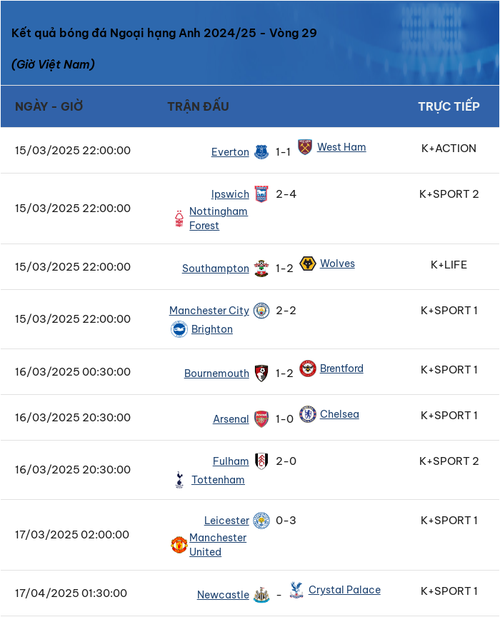Open the Ipswich team link

(230, 194)
